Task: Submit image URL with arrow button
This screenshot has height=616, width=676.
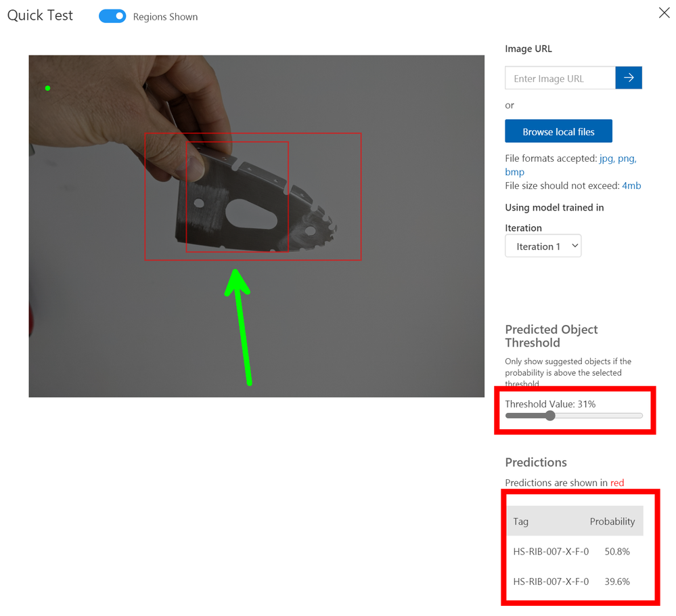Action: coord(628,78)
